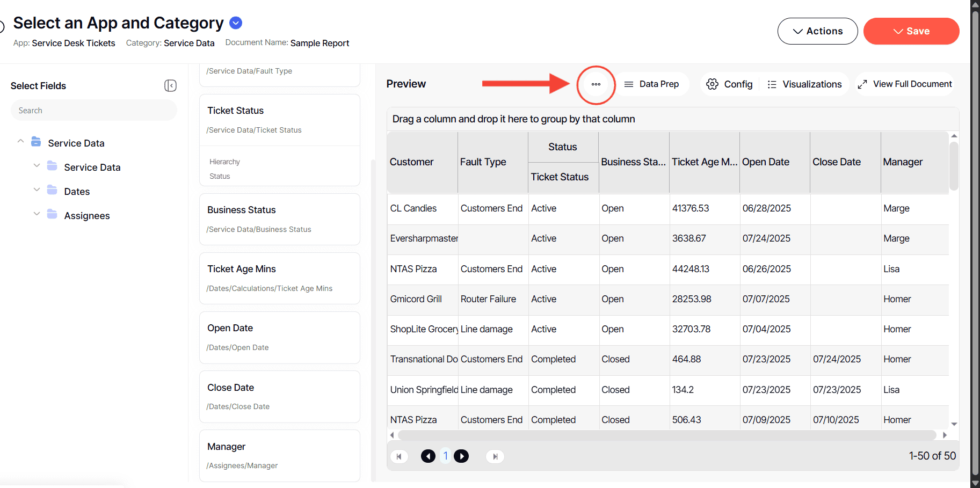Image resolution: width=980 pixels, height=488 pixels.
Task: Select the Ticket Age Mins field card
Action: [x=280, y=278]
